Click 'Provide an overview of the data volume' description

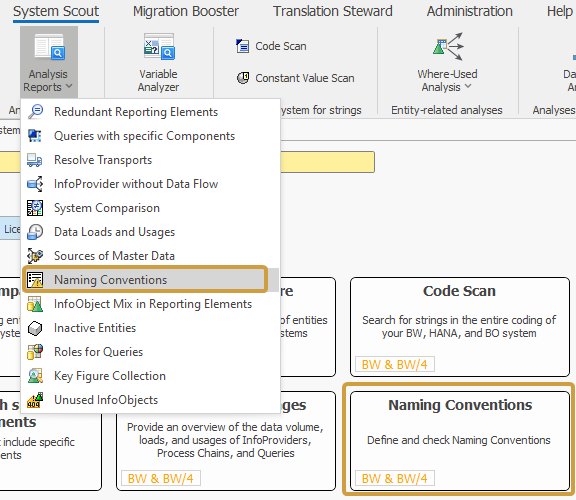click(x=225, y=440)
